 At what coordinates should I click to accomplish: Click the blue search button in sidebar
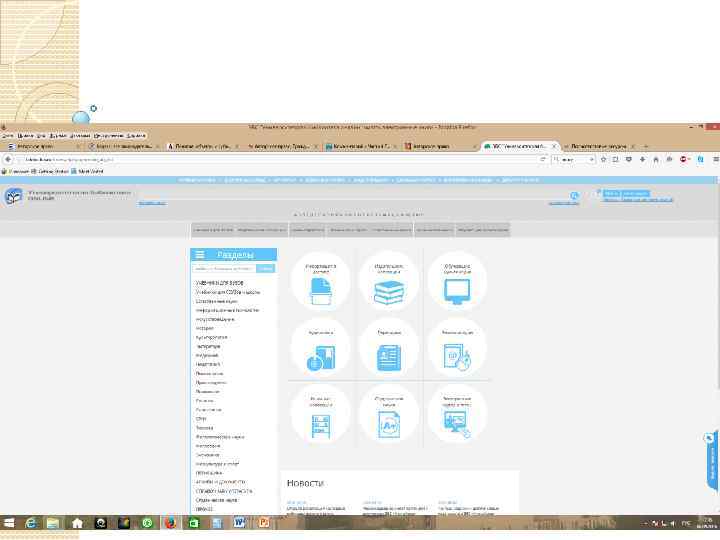point(265,269)
